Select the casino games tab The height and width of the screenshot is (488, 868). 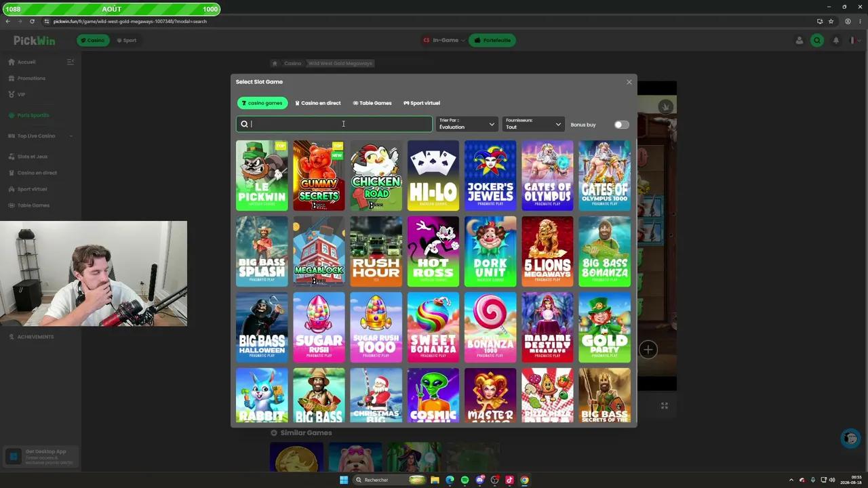262,103
